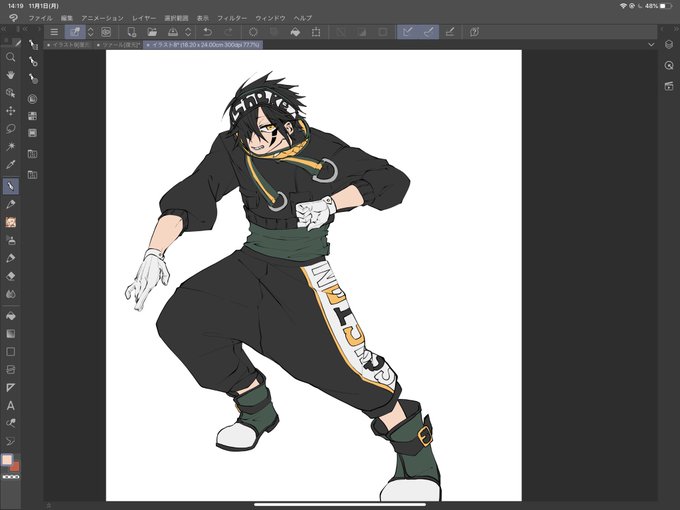Select the Figure rectangle tool
The width and height of the screenshot is (680, 510).
(x=10, y=352)
